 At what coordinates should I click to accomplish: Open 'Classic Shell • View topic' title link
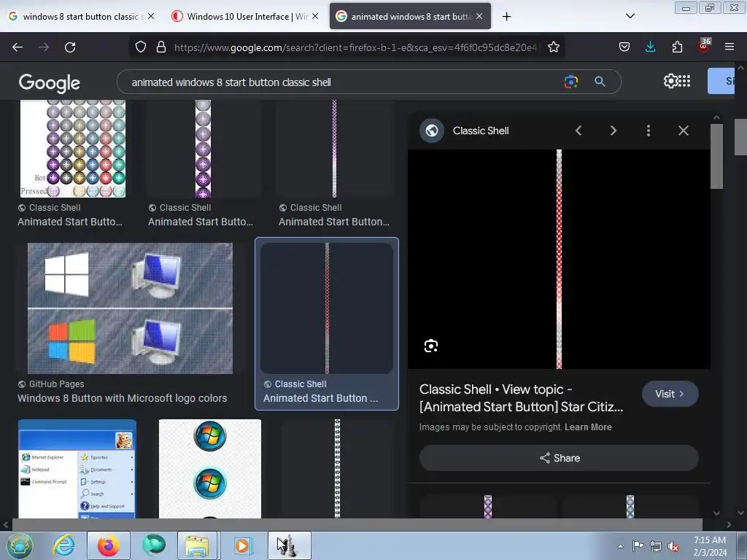[x=521, y=398]
